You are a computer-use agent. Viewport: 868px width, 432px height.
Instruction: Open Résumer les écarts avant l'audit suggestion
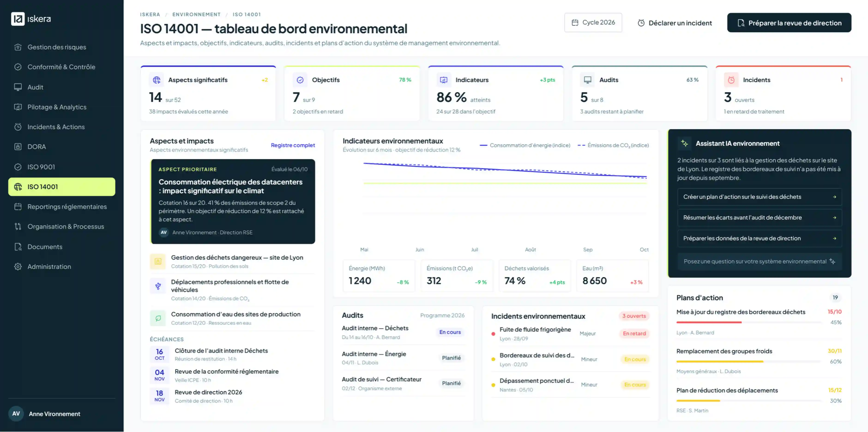(x=759, y=218)
